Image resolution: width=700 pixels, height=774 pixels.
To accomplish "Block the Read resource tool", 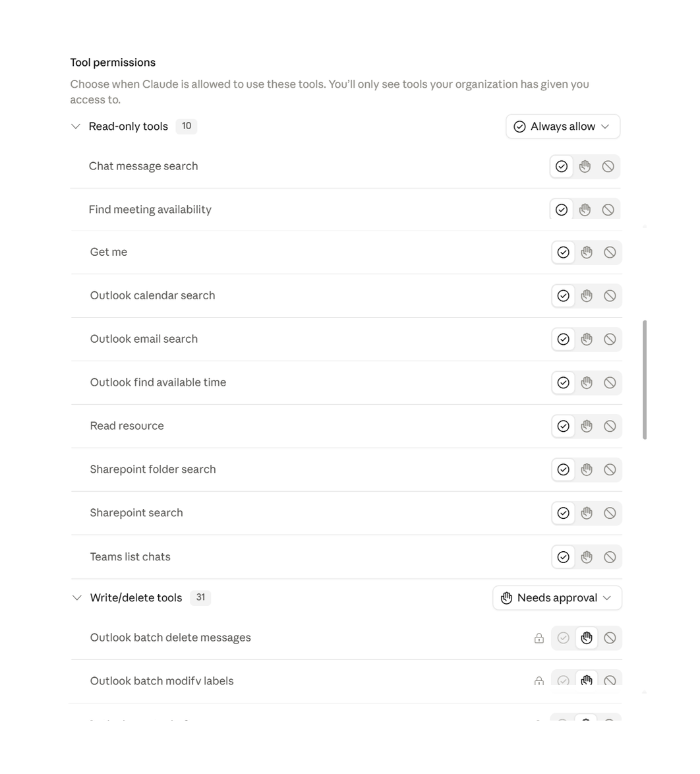I will click(x=610, y=426).
